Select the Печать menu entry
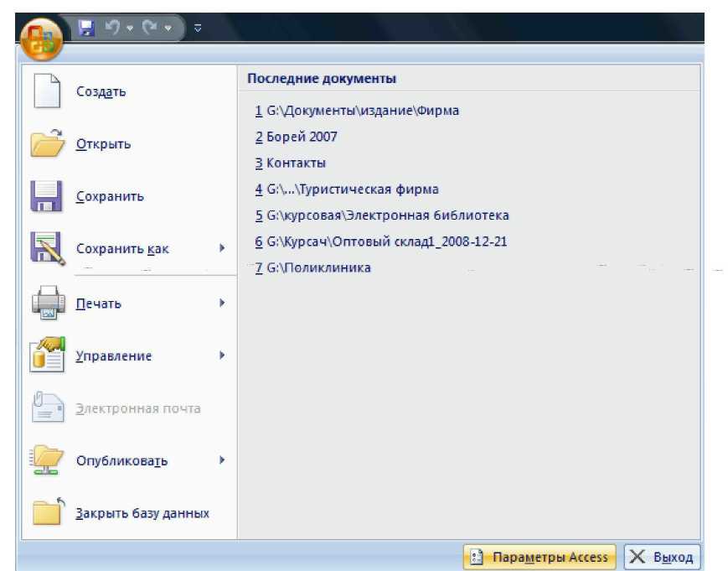This screenshot has height=571, width=728. [x=129, y=304]
